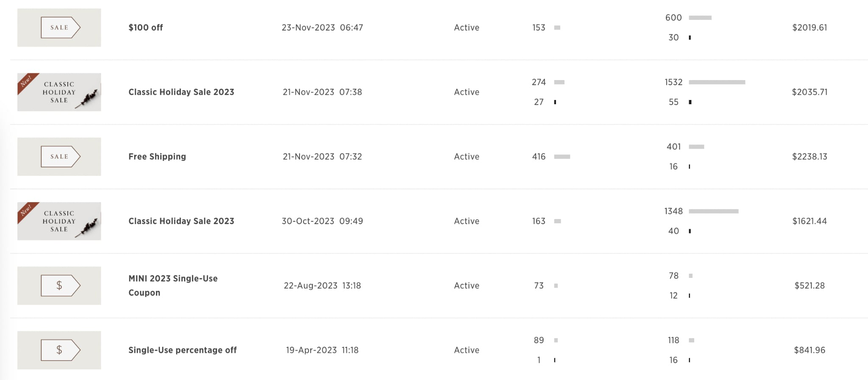Open Single-Use percentage off campaign
This screenshot has height=380, width=868.
click(x=183, y=350)
